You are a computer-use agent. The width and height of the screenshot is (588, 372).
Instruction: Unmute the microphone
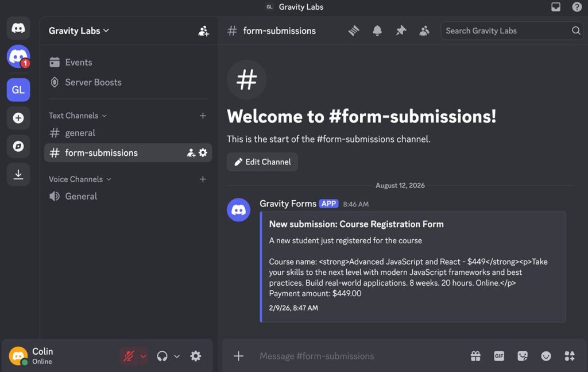[129, 356]
